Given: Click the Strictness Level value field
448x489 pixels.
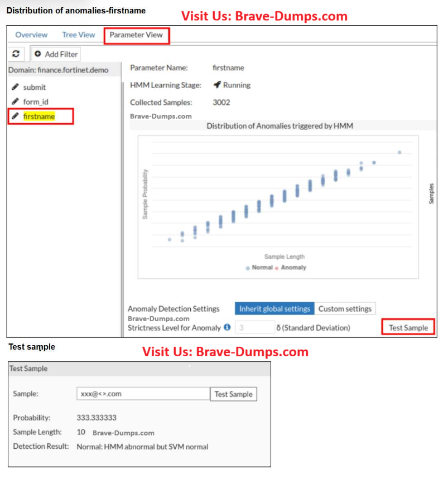Looking at the screenshot, I should (x=254, y=328).
